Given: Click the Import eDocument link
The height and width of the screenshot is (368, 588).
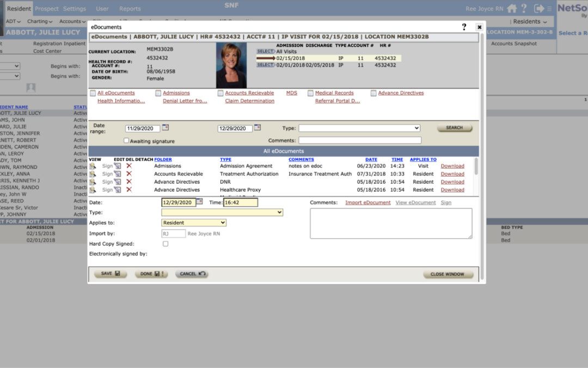Looking at the screenshot, I should click(x=367, y=203).
